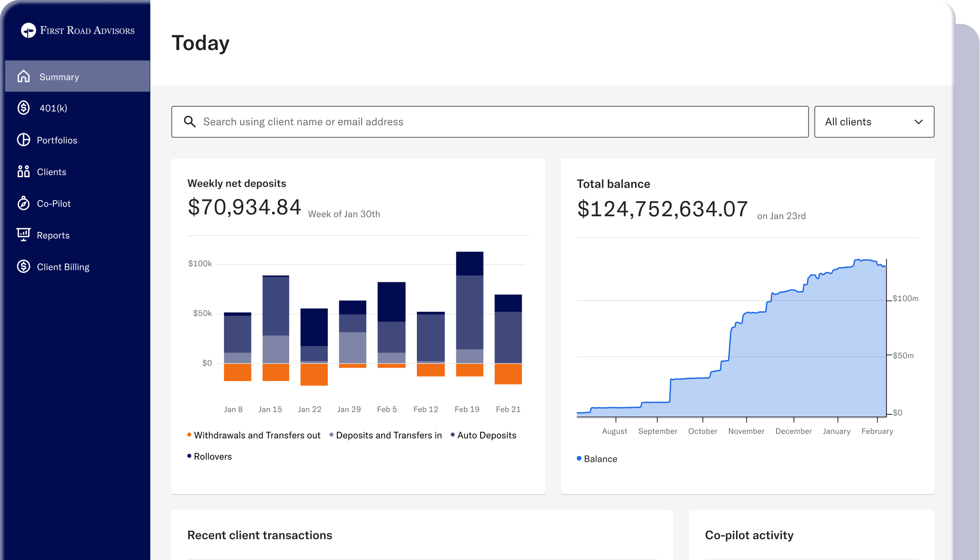This screenshot has height=560, width=980.
Task: Click the on Jan 23rd date label
Action: pyautogui.click(x=781, y=216)
